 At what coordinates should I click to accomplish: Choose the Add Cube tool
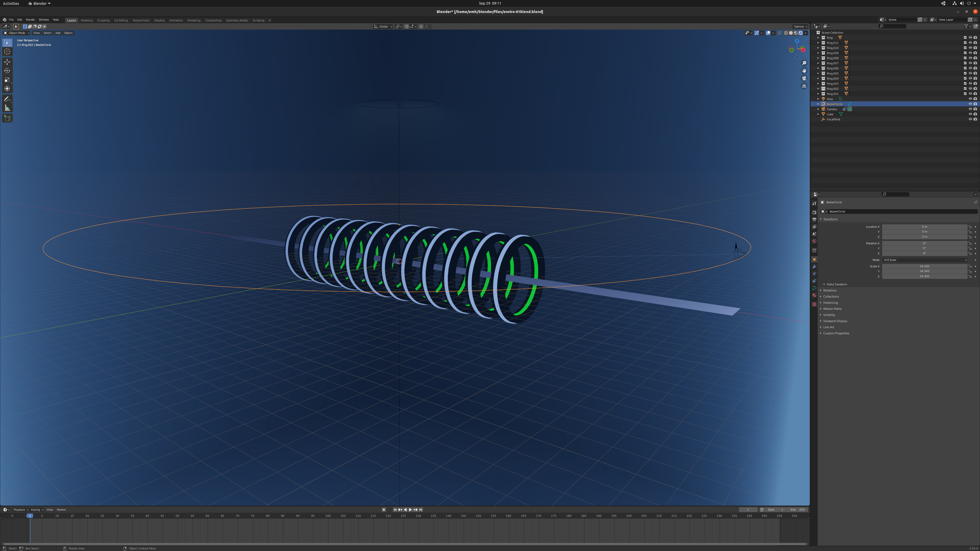coord(7,118)
